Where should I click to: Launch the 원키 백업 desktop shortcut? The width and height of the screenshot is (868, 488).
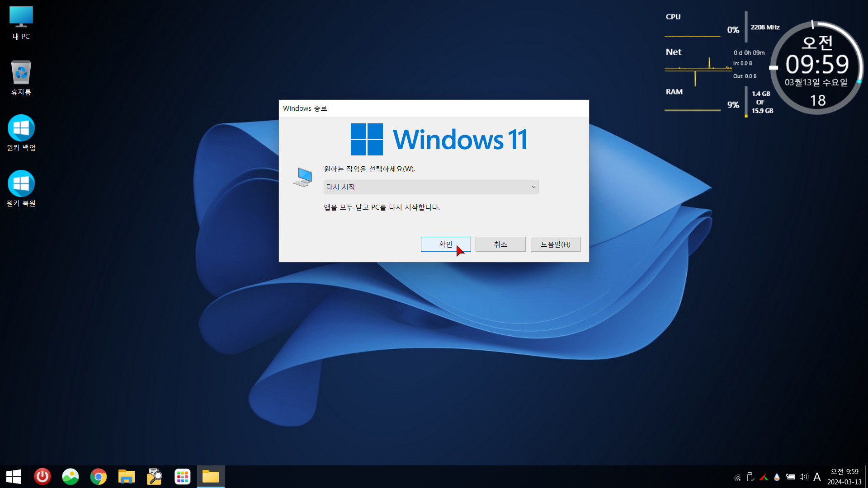(x=21, y=133)
